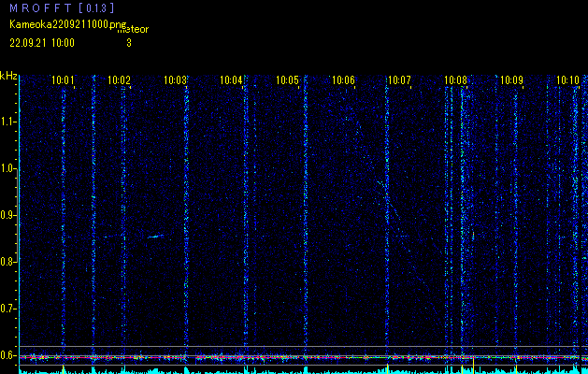The width and height of the screenshot is (588, 374).
Task: Click the kHz axis unit label
Action: click(8, 76)
